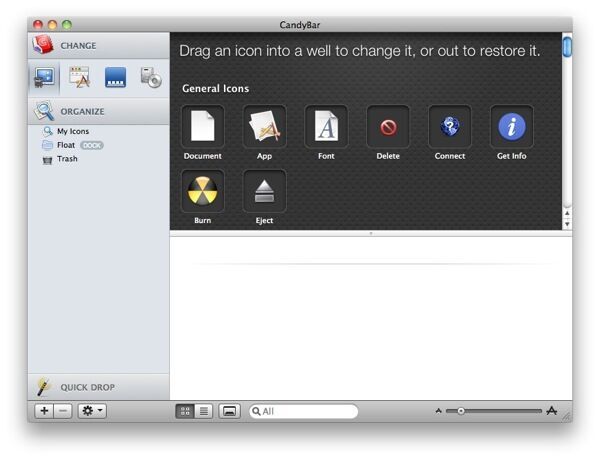Select the Volumes disk icons category
This screenshot has height=459, width=600.
pyautogui.click(x=151, y=77)
